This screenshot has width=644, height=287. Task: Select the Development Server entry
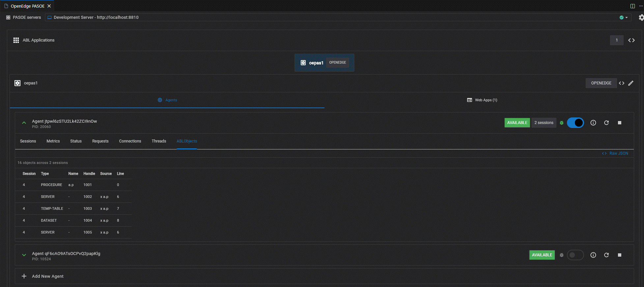click(x=338, y=17)
